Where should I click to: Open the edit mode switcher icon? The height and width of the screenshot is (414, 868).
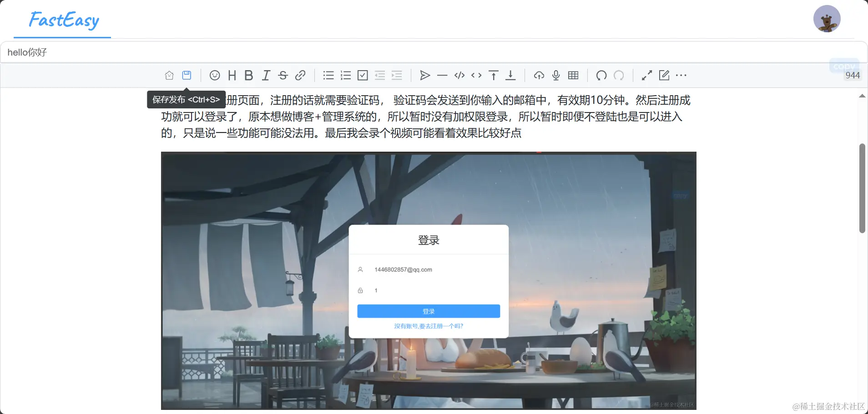coord(664,75)
